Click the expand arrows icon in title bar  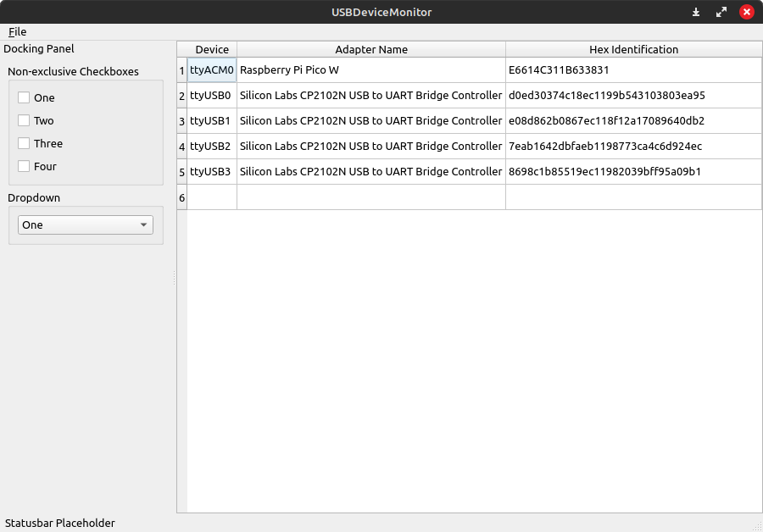coord(721,12)
